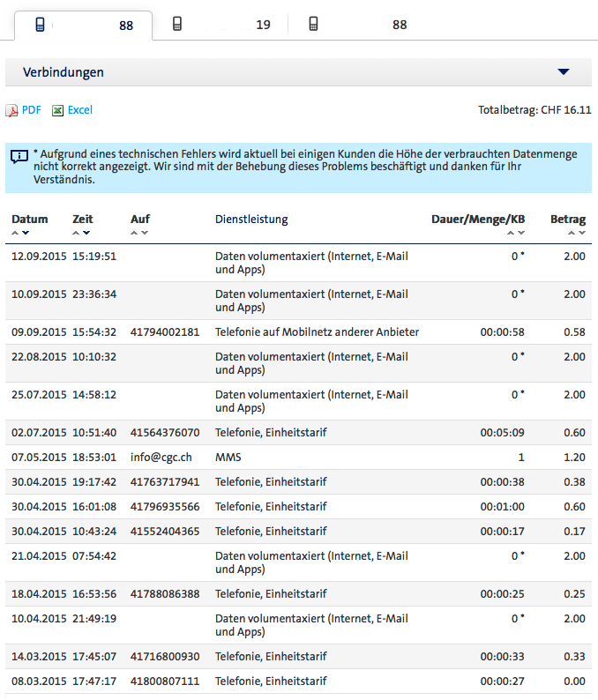Image resolution: width=598 pixels, height=700 pixels.
Task: Switch to the second phone tab ending 19
Action: [221, 25]
